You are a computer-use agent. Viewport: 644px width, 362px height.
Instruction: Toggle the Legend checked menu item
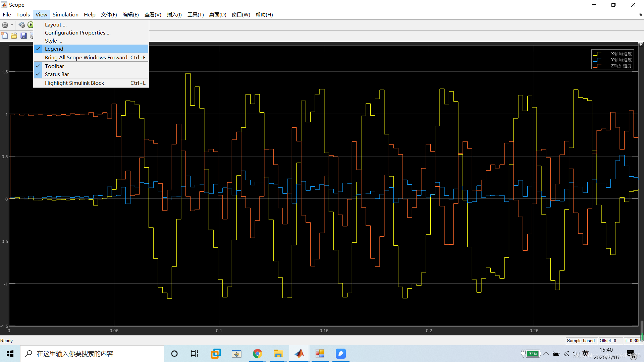[x=54, y=49]
